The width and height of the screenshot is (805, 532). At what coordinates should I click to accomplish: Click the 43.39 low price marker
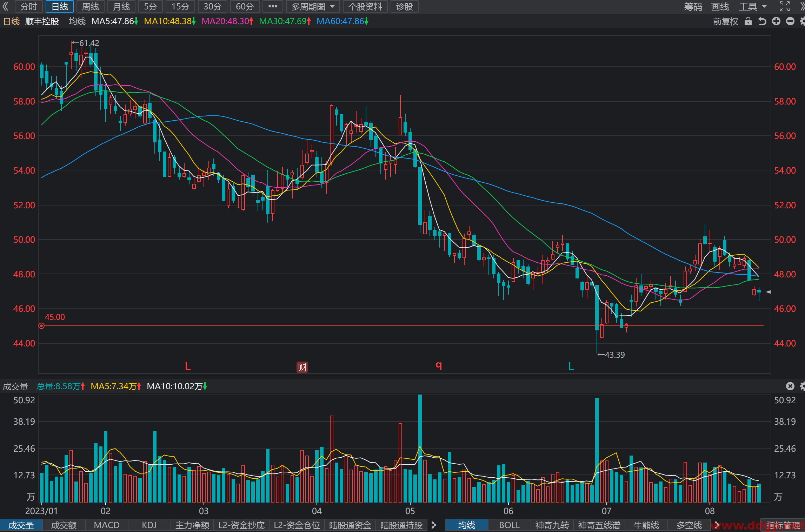pos(611,355)
